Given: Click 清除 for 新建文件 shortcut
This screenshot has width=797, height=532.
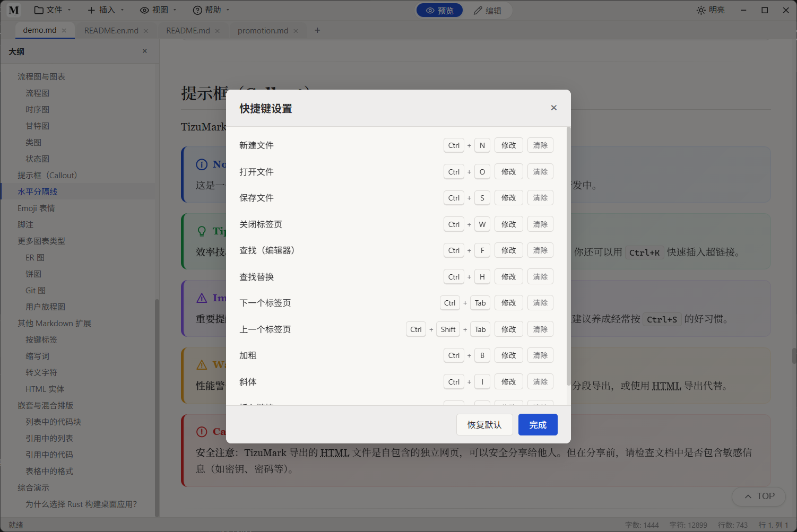Looking at the screenshot, I should 540,145.
